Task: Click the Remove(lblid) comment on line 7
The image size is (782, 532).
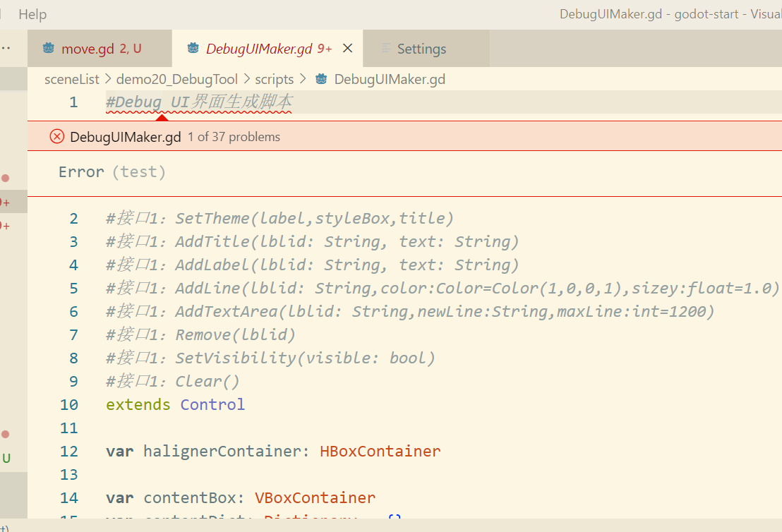Action: 200,334
